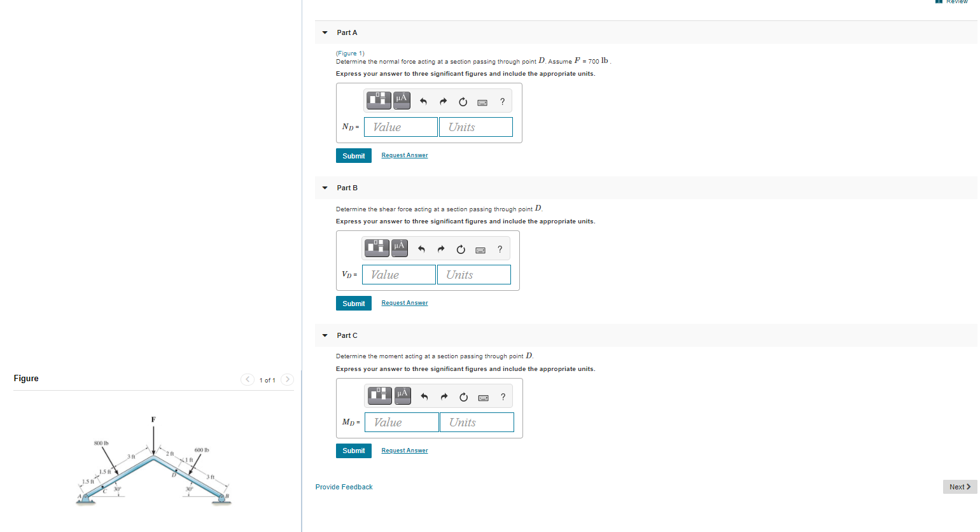Image resolution: width=980 pixels, height=532 pixels.
Task: Open help question mark in Part C toolbar
Action: click(x=503, y=397)
